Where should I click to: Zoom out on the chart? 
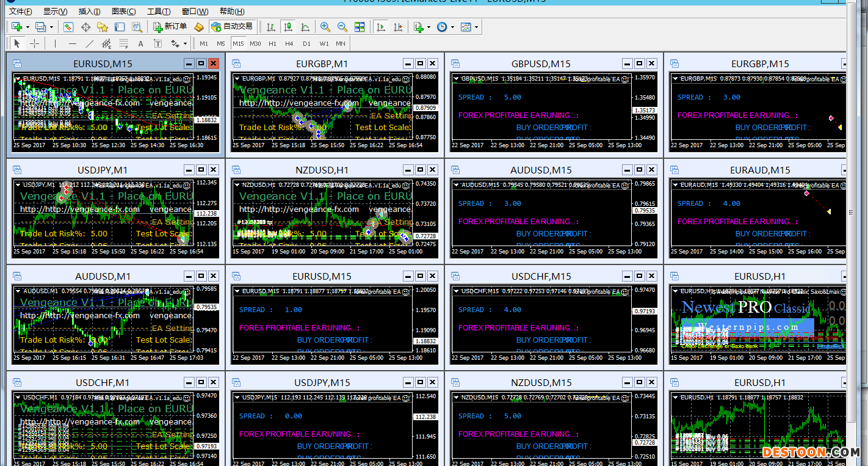[342, 27]
